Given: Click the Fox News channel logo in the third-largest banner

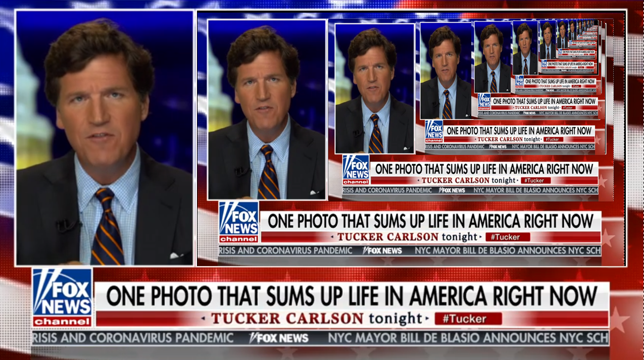Looking at the screenshot, I should 356,170.
